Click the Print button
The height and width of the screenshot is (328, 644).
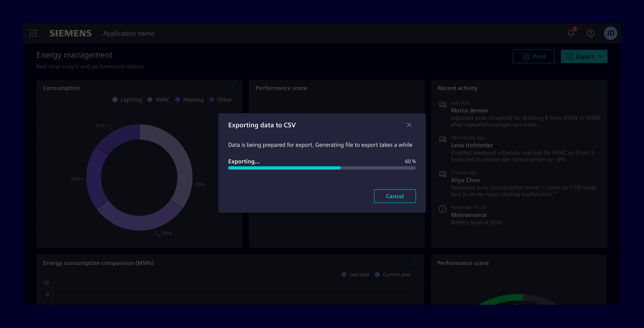[533, 56]
